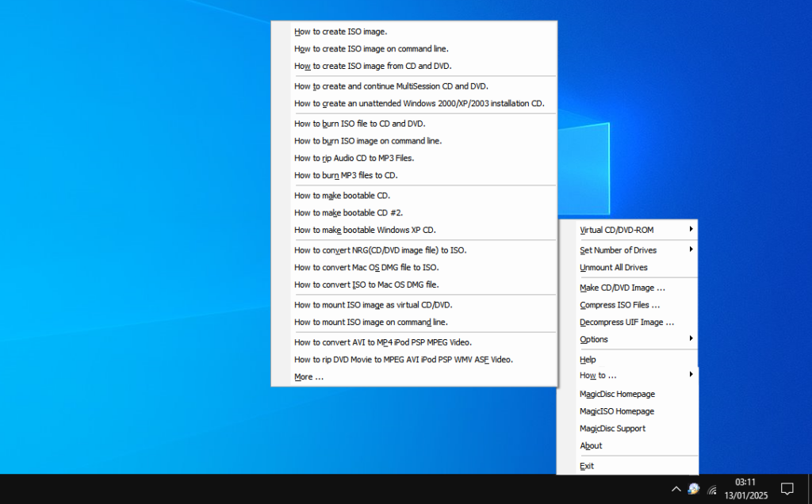Open the Wi-Fi network tray icon
The image size is (812, 504).
pyautogui.click(x=711, y=488)
